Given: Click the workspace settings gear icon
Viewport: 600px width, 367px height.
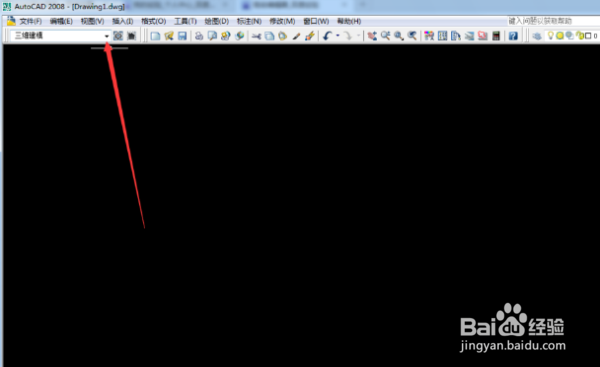Looking at the screenshot, I should point(118,36).
